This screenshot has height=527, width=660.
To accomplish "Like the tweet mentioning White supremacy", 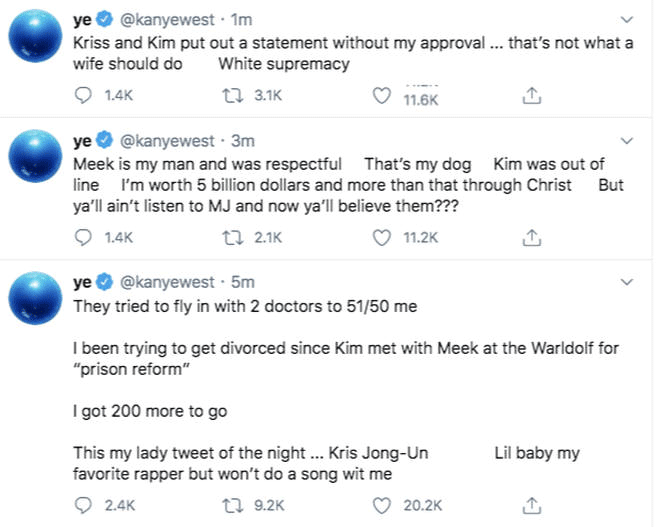I will (380, 96).
